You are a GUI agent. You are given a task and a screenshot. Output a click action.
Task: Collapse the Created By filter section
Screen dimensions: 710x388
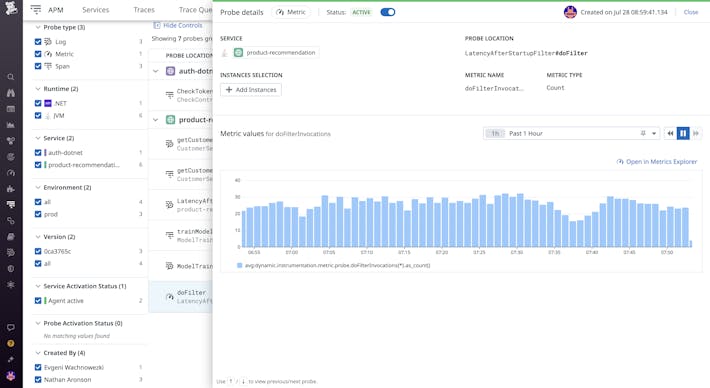click(x=38, y=353)
